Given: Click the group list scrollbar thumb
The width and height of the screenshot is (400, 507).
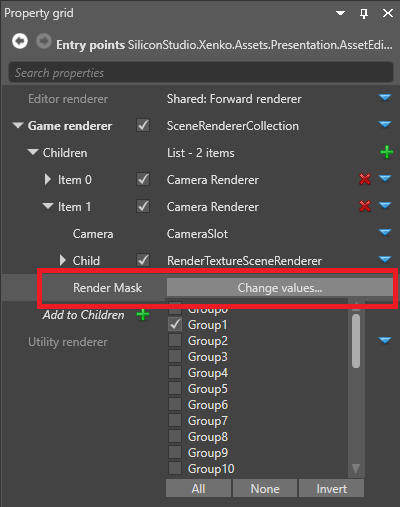Looking at the screenshot, I should (x=356, y=341).
